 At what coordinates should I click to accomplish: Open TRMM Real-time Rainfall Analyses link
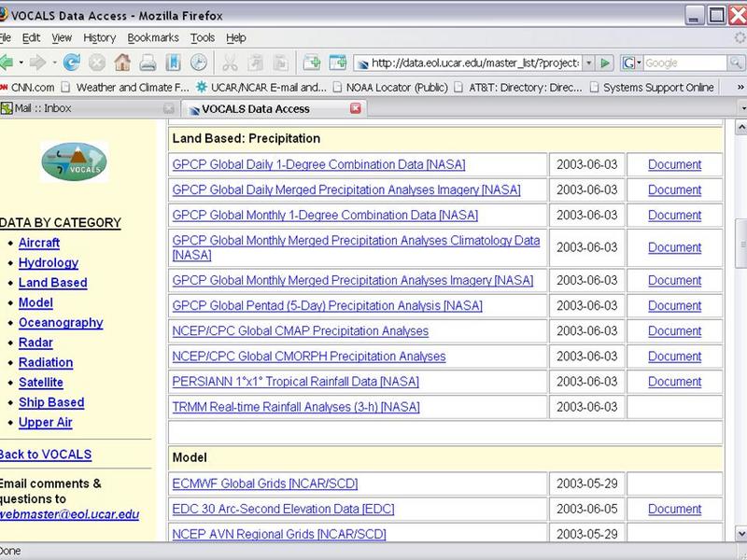[296, 407]
